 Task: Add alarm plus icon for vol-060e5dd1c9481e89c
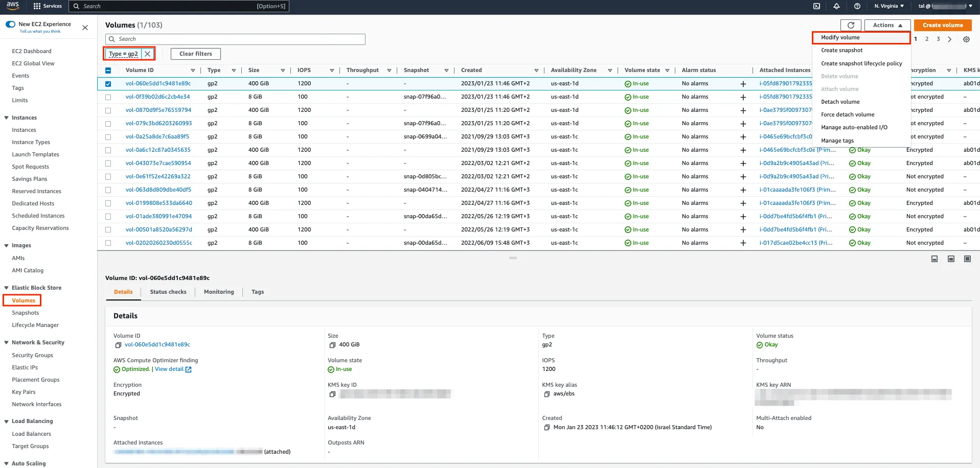[x=743, y=84]
